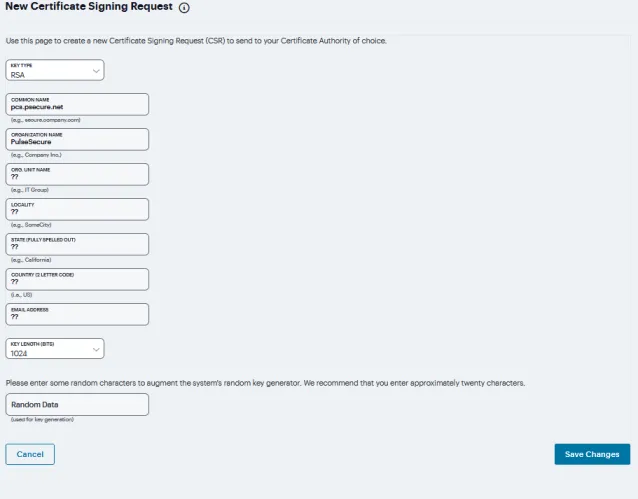Click the Cancel button
Screen dimensions: 638x499
click(30, 454)
